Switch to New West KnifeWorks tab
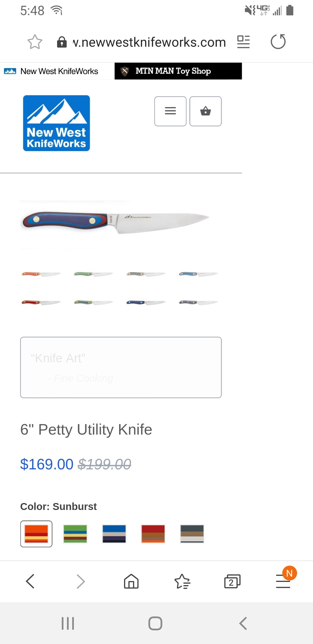Viewport: 313px width, 644px height. 57,71
